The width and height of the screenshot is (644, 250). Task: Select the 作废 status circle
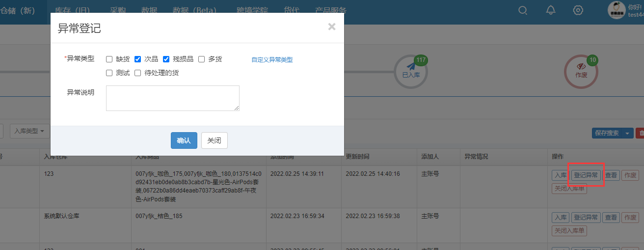tap(581, 72)
